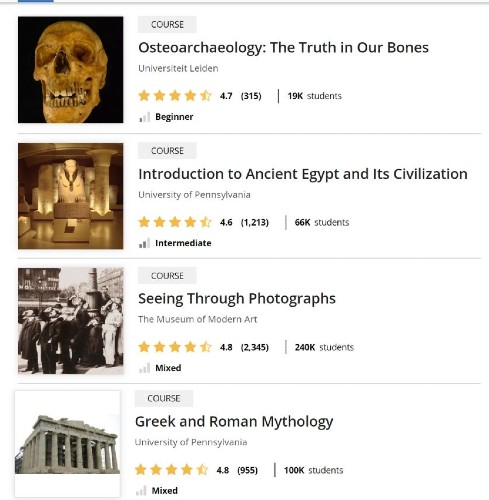
Task: Open the Greek and Roman Mythology course title
Action: [x=234, y=422]
